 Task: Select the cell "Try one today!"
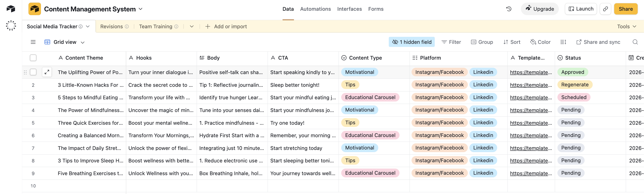tap(303, 123)
